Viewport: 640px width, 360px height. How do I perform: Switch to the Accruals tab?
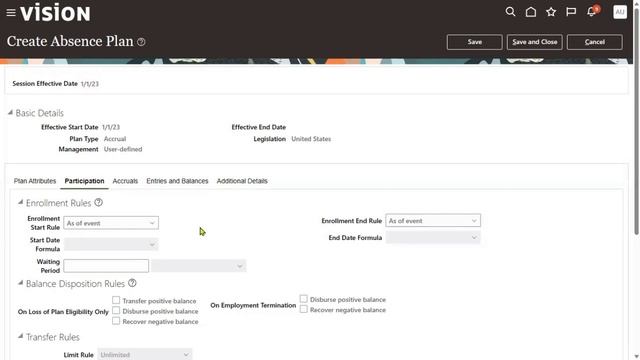point(125,181)
